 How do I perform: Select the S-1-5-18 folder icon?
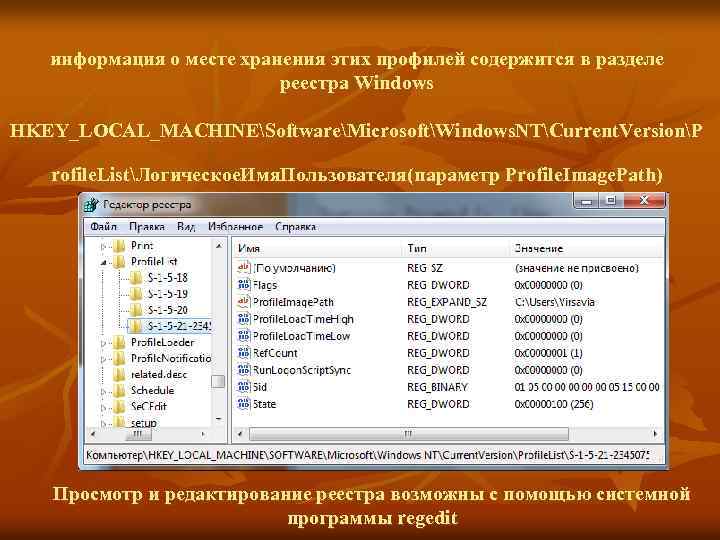pyautogui.click(x=136, y=278)
